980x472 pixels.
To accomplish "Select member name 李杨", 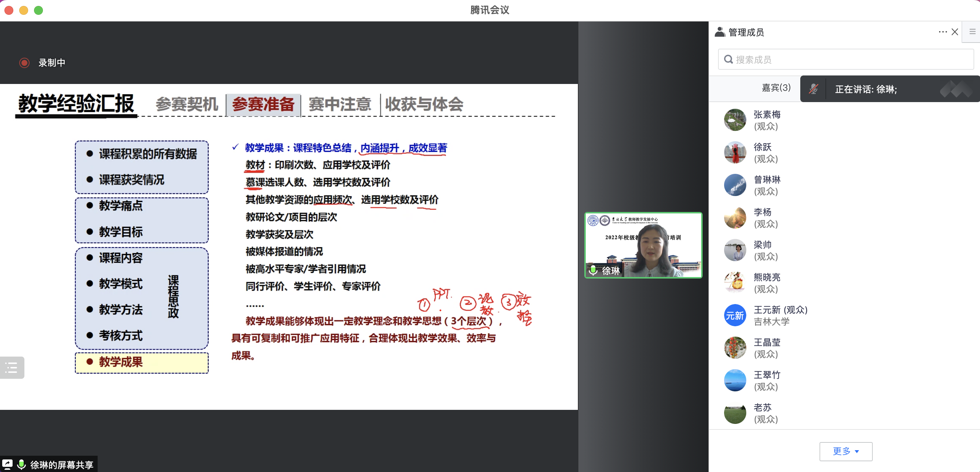I will tap(762, 212).
